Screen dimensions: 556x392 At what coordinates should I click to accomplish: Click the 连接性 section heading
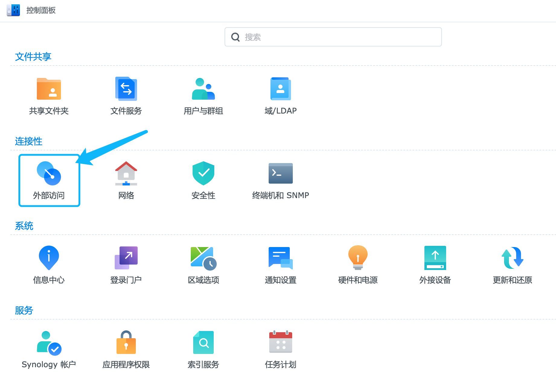(29, 141)
